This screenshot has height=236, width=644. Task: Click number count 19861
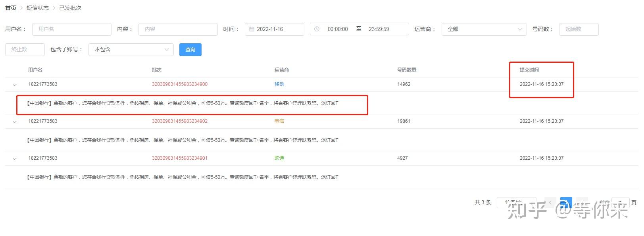(x=404, y=121)
